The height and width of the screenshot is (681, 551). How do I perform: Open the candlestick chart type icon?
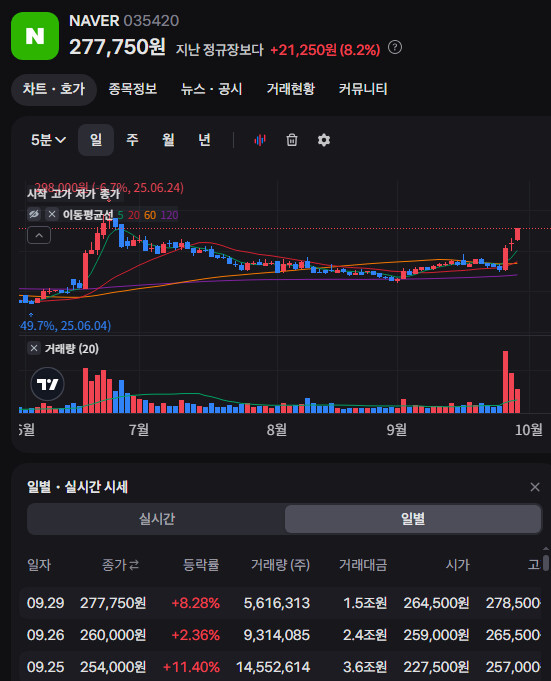coord(260,140)
